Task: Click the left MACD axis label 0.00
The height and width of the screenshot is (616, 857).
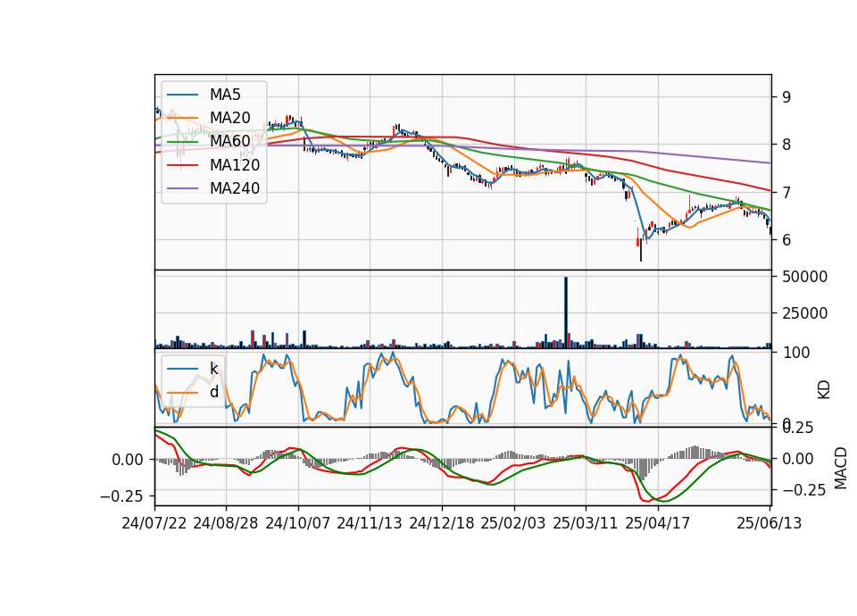Action: click(x=128, y=460)
